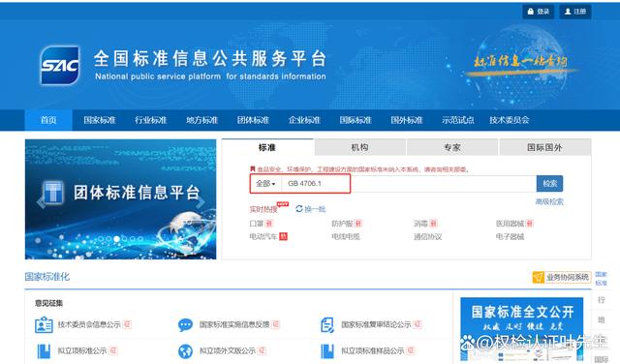The width and height of the screenshot is (620, 364).
Task: Click the user icon for 注册
Action: (x=568, y=12)
